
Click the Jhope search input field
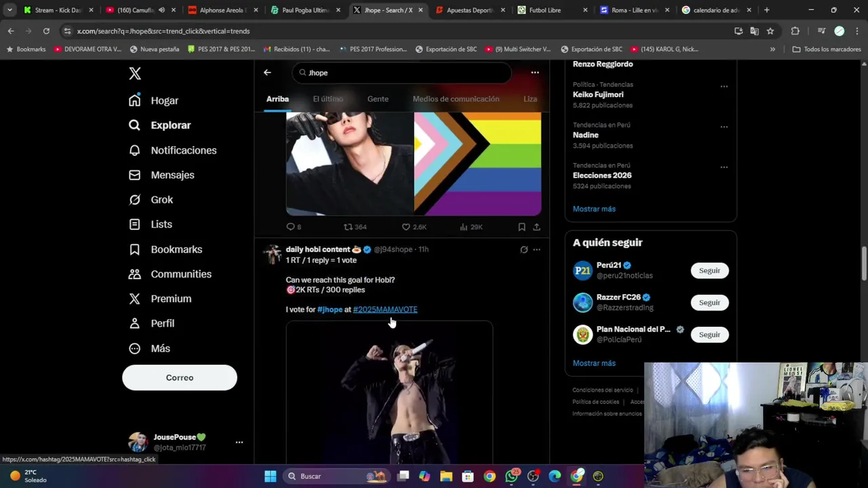(x=402, y=73)
